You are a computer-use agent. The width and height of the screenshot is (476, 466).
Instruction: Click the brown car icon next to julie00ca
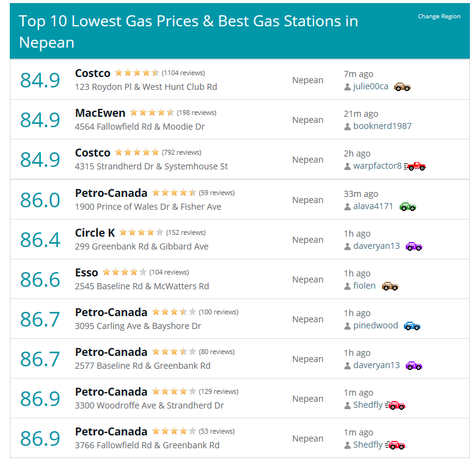click(402, 87)
